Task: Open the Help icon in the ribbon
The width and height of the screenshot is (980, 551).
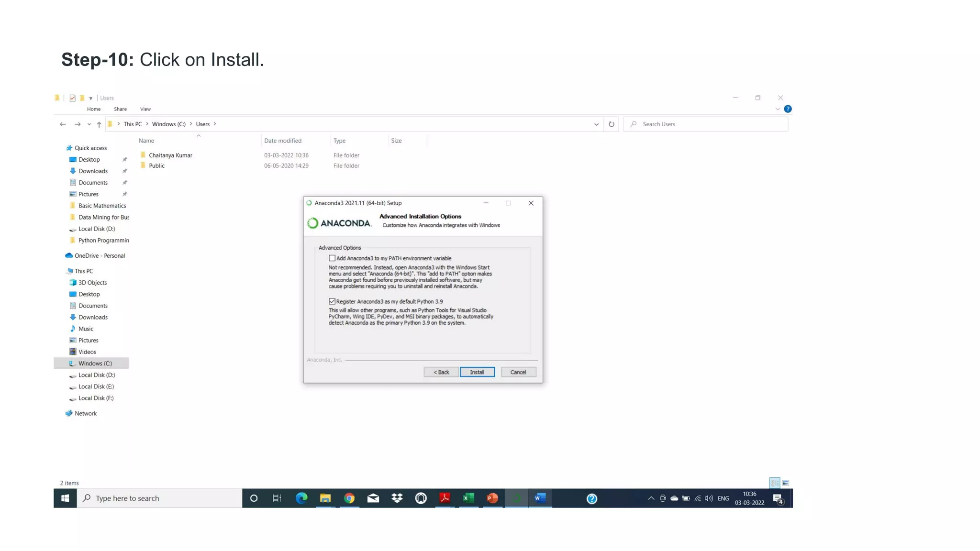Action: point(788,109)
